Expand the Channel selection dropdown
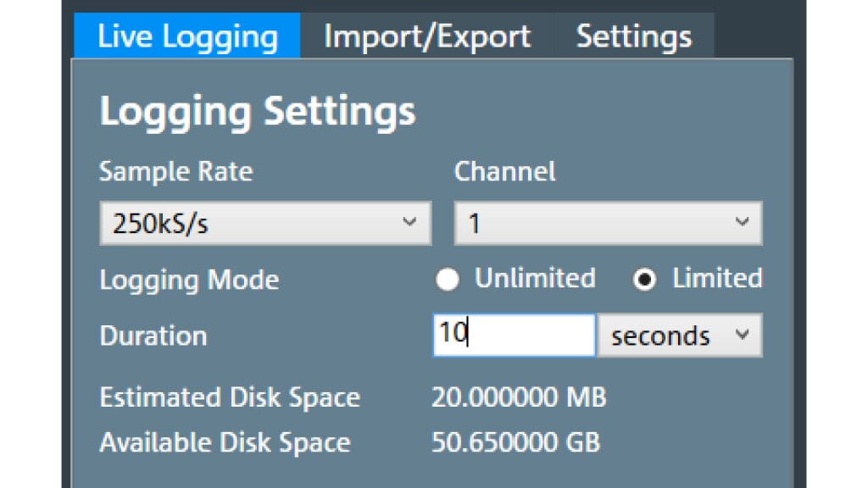The image size is (868, 488). [x=608, y=224]
